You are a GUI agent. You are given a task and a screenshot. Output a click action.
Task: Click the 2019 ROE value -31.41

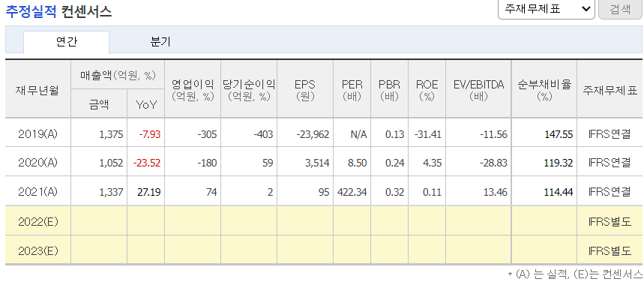point(428,134)
